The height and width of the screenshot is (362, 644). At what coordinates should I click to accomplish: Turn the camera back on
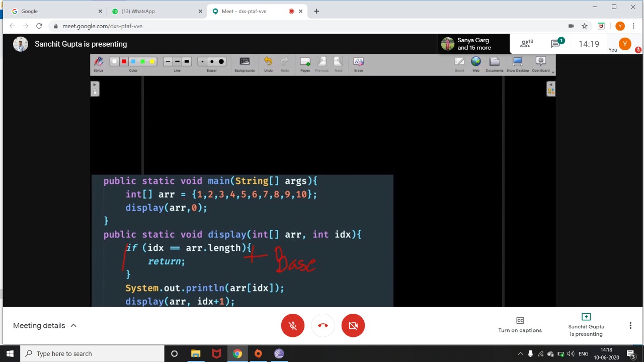click(x=353, y=326)
